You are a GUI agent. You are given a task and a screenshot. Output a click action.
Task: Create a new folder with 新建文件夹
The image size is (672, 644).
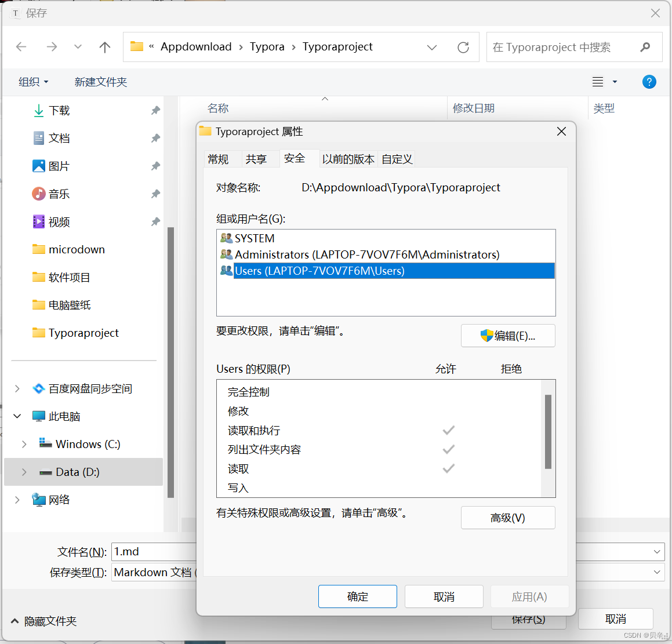(101, 82)
